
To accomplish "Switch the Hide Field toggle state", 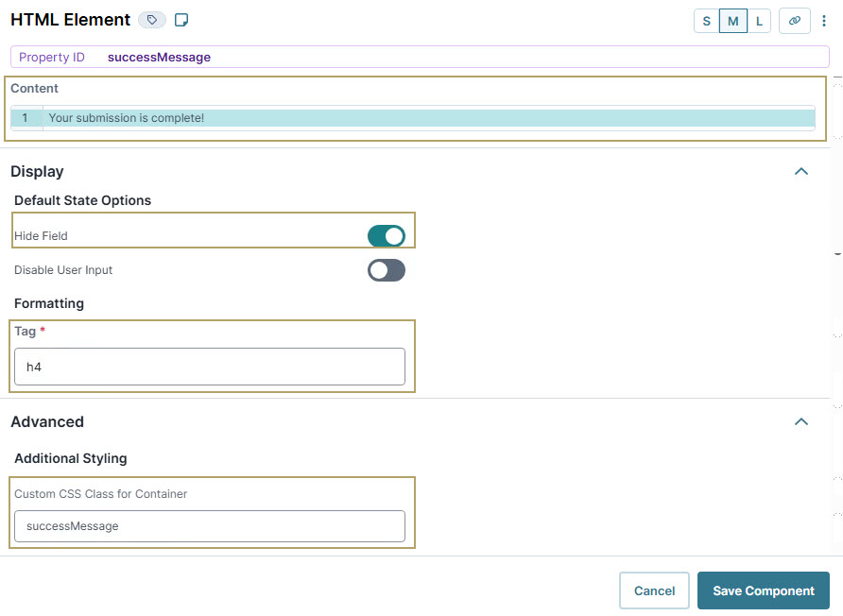I will (386, 235).
